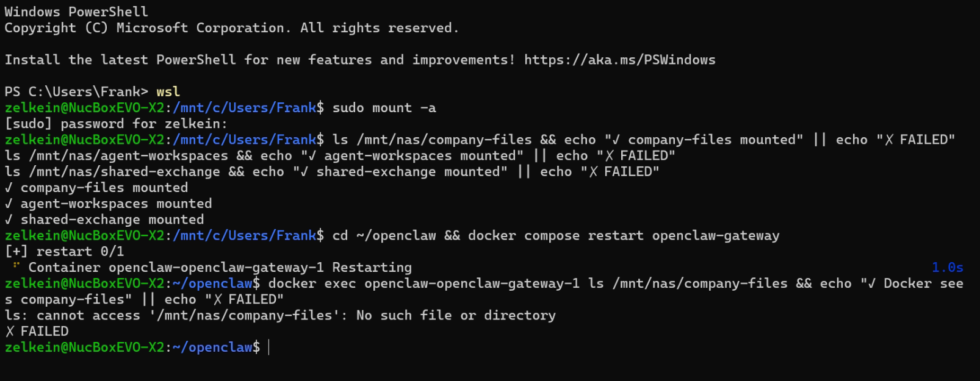
Task: Click the blue "1.0s" elapsed time
Action: [947, 268]
